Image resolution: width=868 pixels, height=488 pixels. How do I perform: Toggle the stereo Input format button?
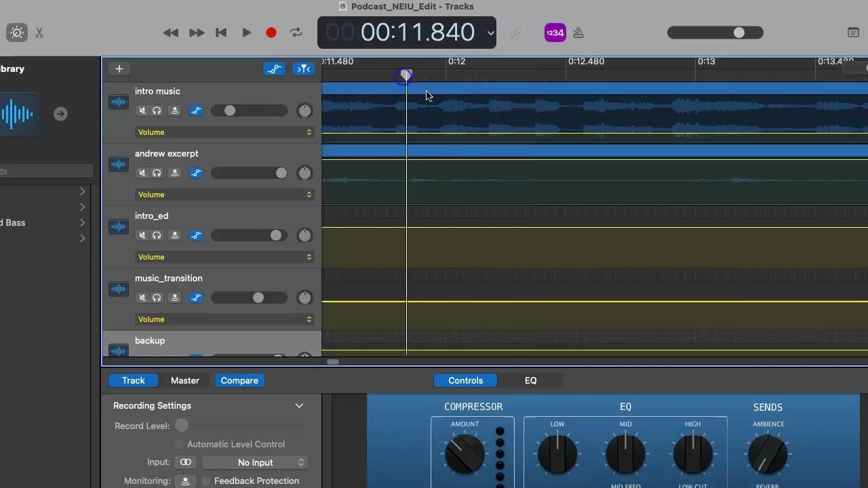tap(185, 462)
